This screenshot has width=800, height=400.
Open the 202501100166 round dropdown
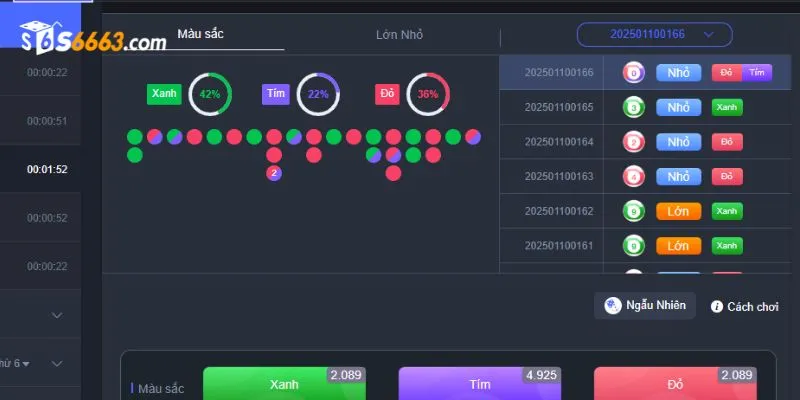(655, 35)
